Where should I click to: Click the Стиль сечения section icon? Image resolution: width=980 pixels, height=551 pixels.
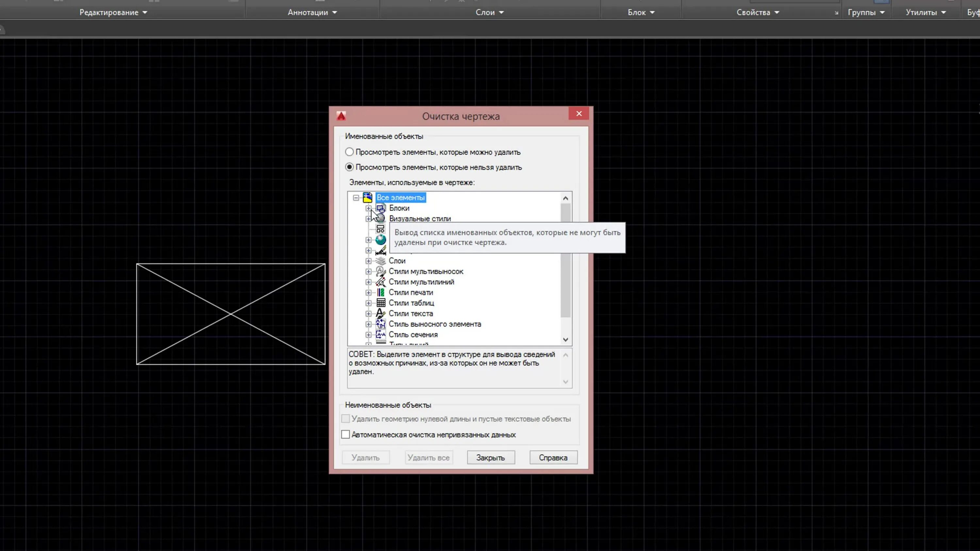click(x=381, y=335)
